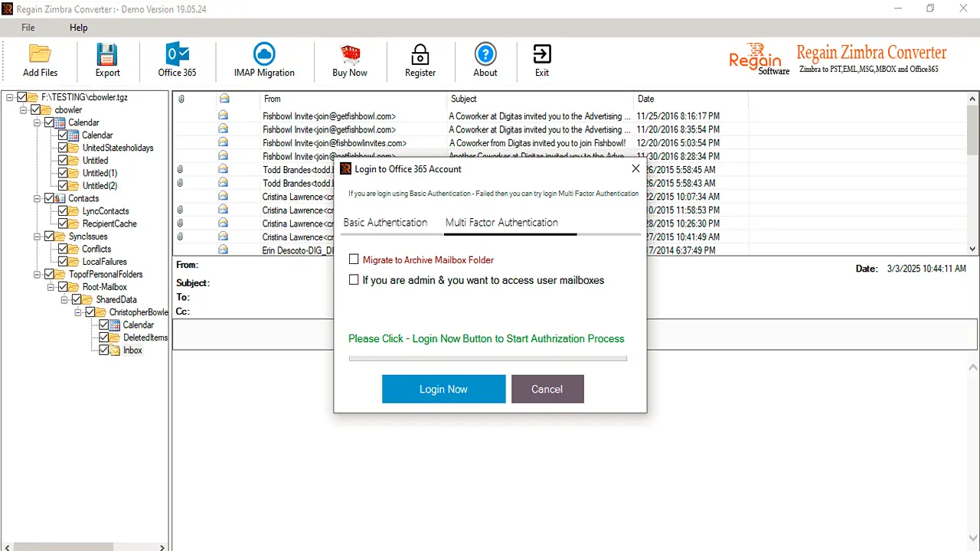The height and width of the screenshot is (551, 980).
Task: Collapse the Root-Mailbox node
Action: pyautogui.click(x=51, y=287)
